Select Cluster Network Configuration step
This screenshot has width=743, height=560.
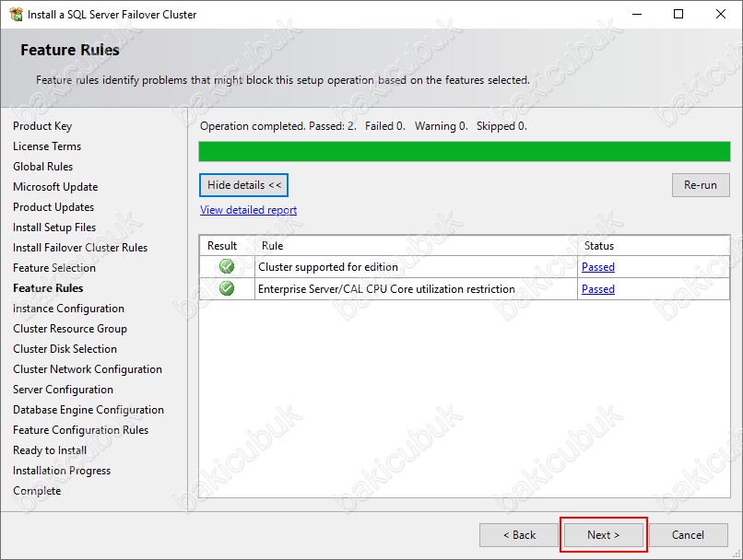click(88, 369)
